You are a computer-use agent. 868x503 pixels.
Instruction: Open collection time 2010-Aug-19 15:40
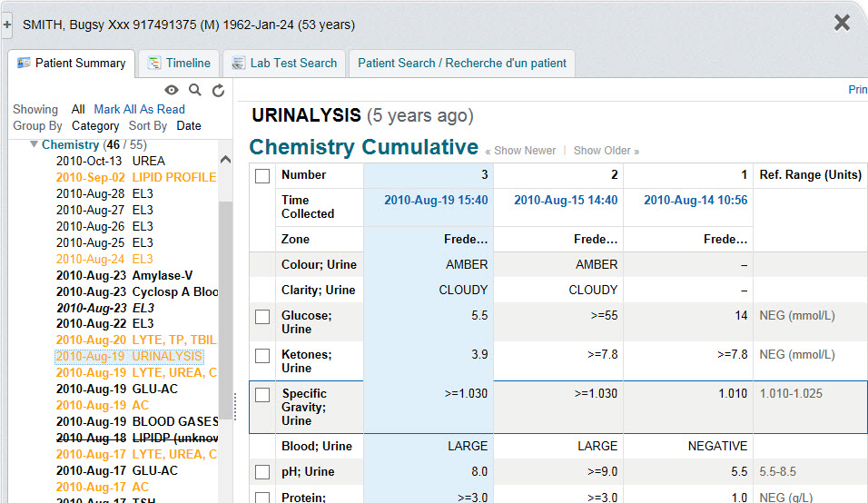[x=436, y=201]
